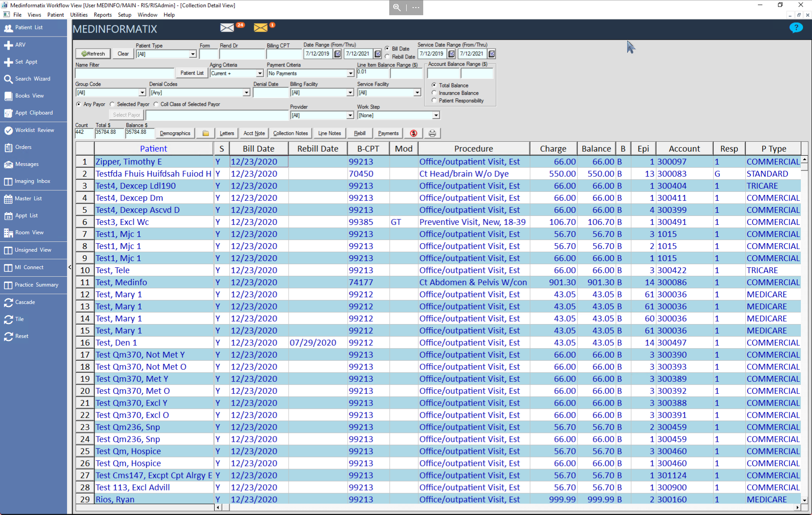
Task: Click the Refresh button
Action: pos(93,54)
